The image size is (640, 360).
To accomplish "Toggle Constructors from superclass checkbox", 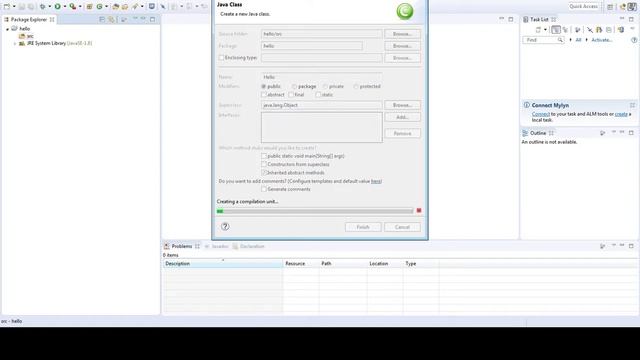I will pos(264,164).
